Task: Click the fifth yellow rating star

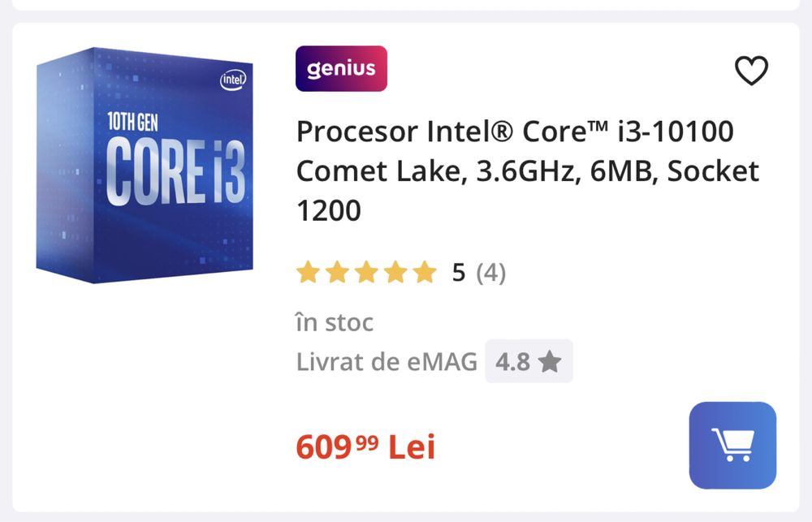Action: click(425, 272)
